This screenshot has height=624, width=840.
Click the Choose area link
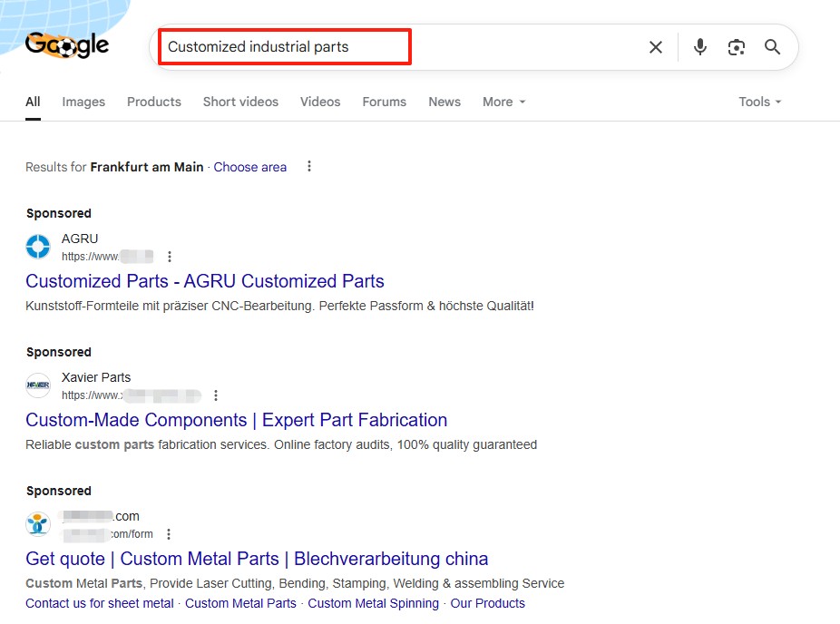[x=249, y=167]
